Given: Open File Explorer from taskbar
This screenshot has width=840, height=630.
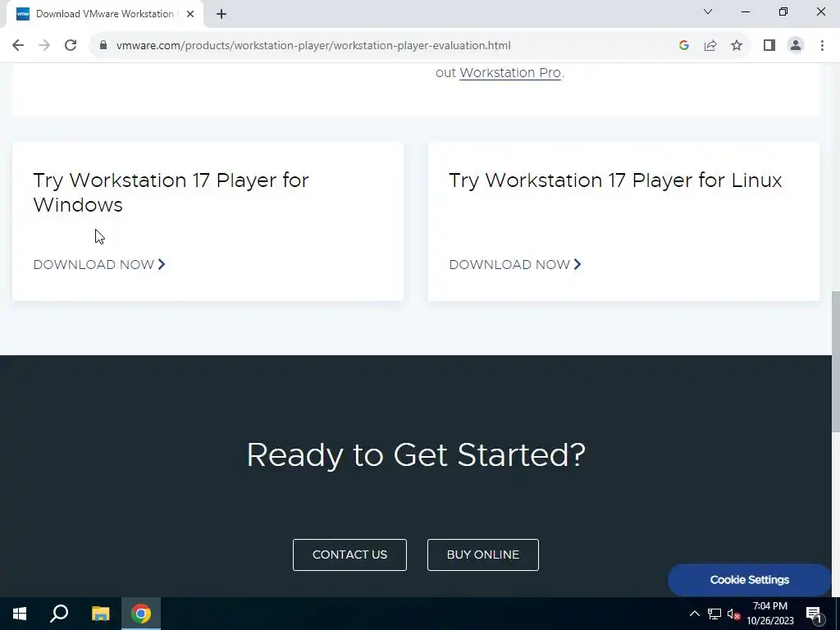Looking at the screenshot, I should [100, 614].
